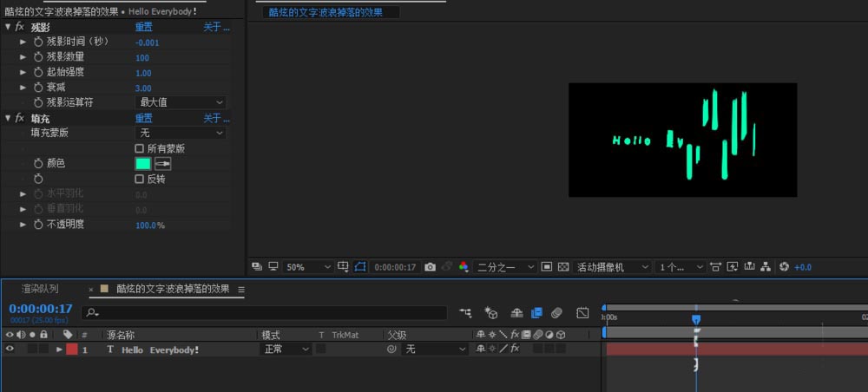Click the green fill color swatch
The image size is (868, 392).
pyautogui.click(x=143, y=163)
